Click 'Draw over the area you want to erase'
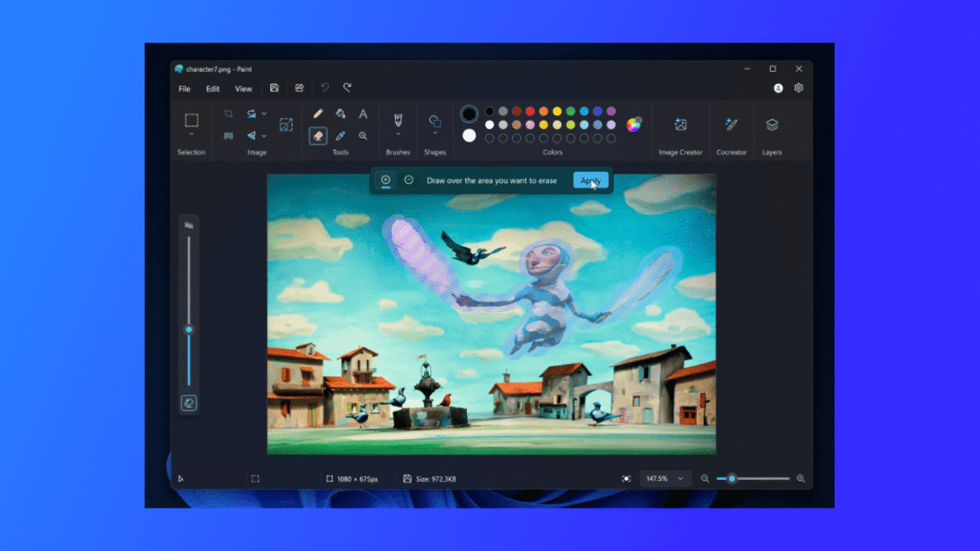Screen dimensions: 980x551 (492, 180)
